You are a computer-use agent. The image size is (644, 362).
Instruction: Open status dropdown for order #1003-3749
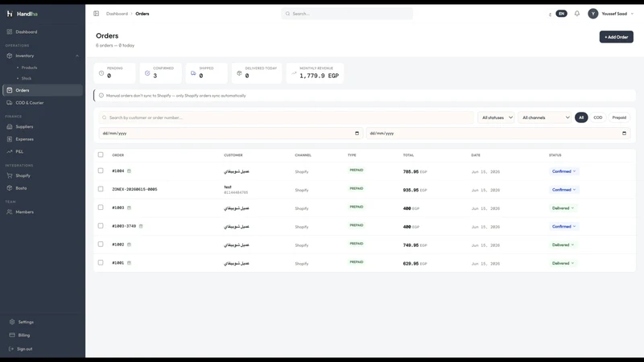tap(564, 227)
